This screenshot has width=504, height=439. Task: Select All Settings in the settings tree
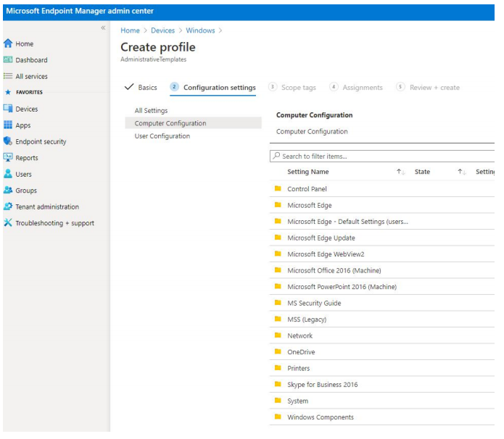coord(151,110)
